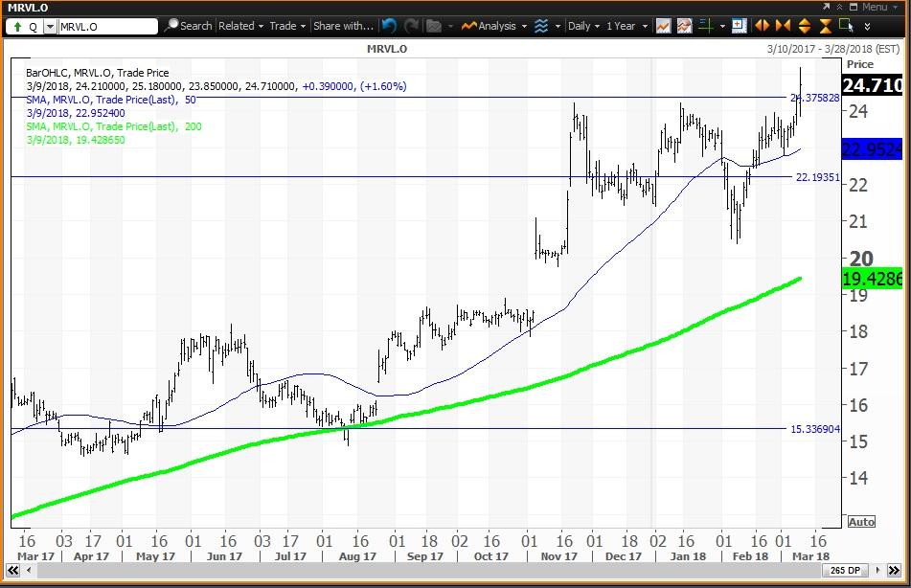Click the jump-to-end double right arrow
The image size is (911, 588).
point(894,571)
